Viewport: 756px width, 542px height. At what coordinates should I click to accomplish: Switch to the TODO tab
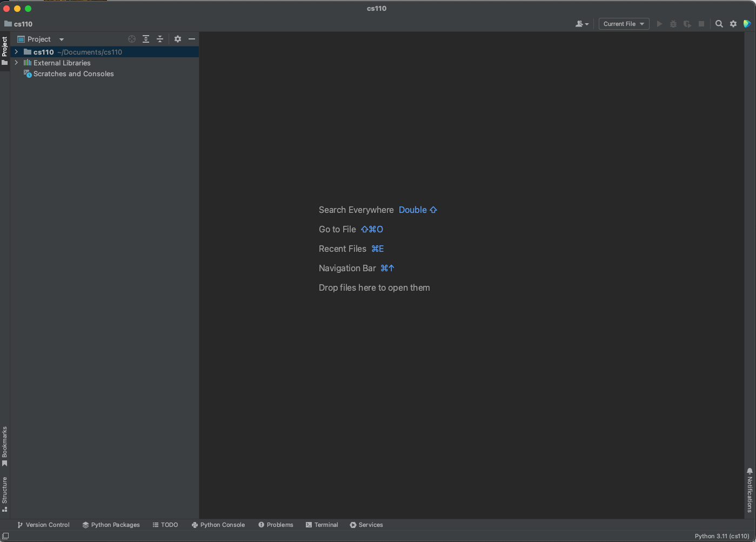[x=166, y=525]
